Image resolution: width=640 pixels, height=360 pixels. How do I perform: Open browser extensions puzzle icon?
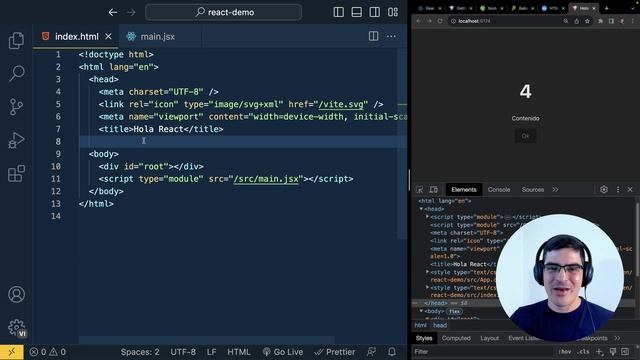(600, 21)
